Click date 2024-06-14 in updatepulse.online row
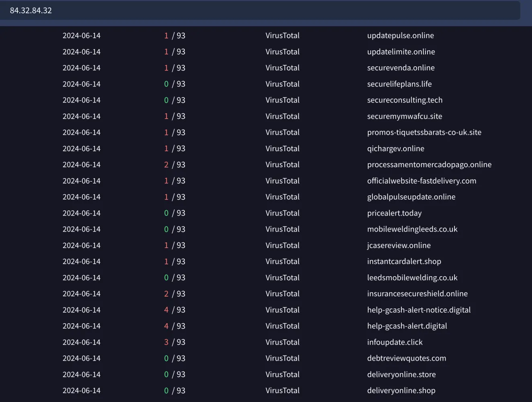 click(x=82, y=35)
